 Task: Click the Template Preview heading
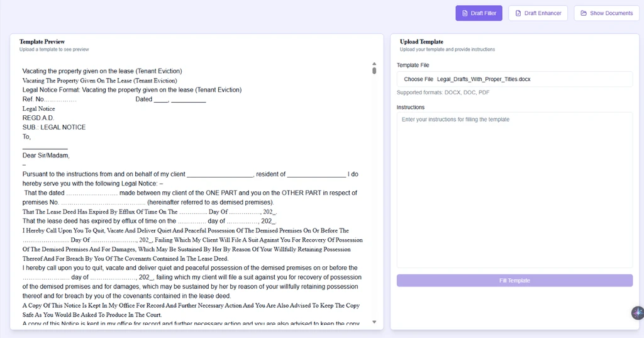coord(42,42)
